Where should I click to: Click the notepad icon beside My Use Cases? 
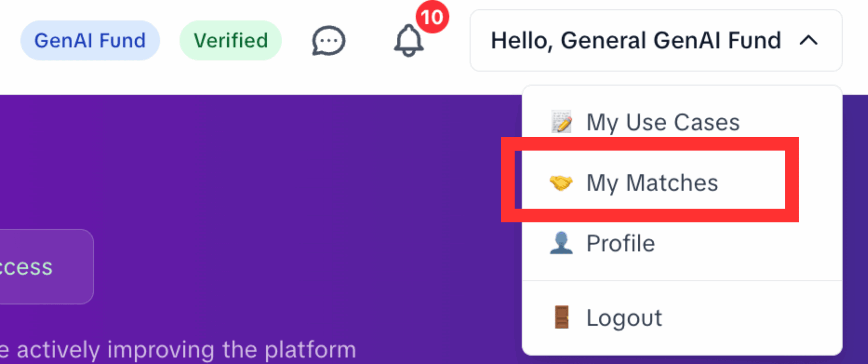(x=561, y=122)
